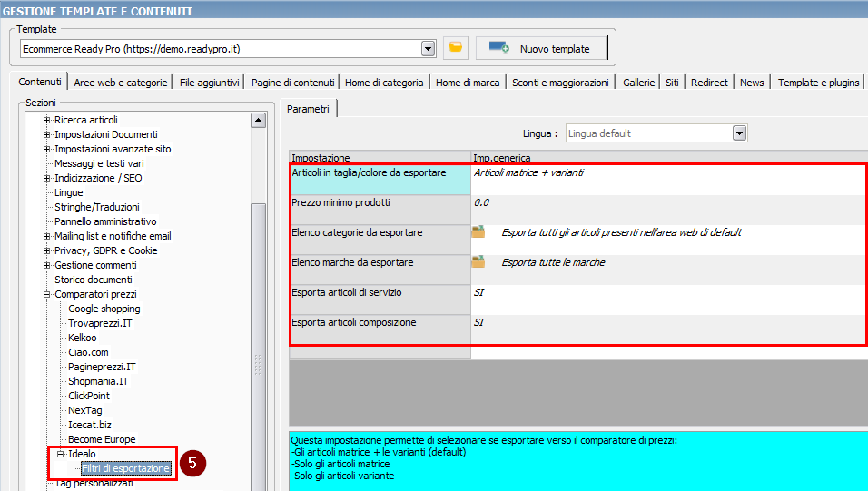Select Kelkoo tree item
Screen dimensions: 868x491
(x=82, y=338)
